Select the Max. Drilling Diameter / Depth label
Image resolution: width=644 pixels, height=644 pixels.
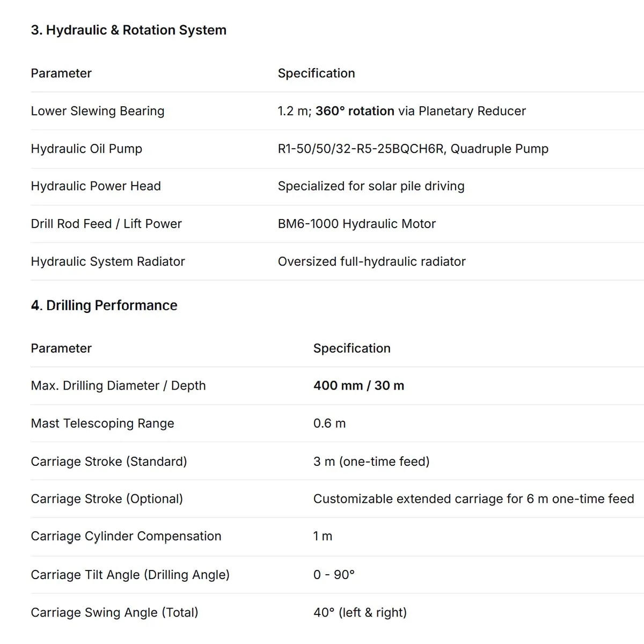pos(118,386)
